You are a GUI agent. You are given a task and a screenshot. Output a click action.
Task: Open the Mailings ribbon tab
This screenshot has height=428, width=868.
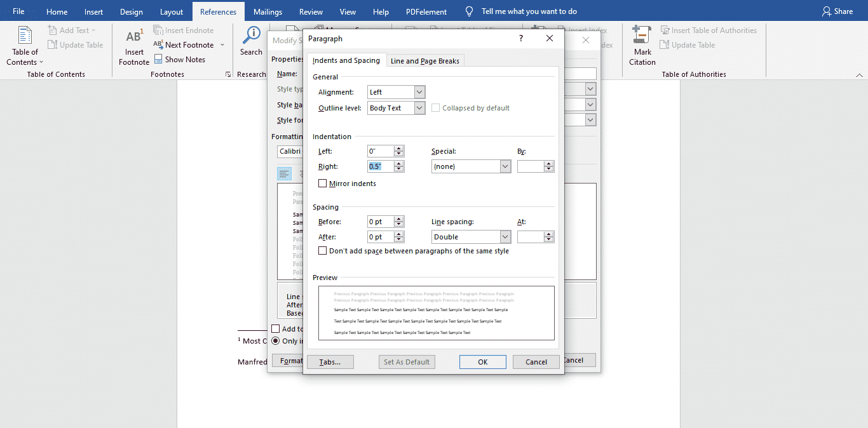268,11
